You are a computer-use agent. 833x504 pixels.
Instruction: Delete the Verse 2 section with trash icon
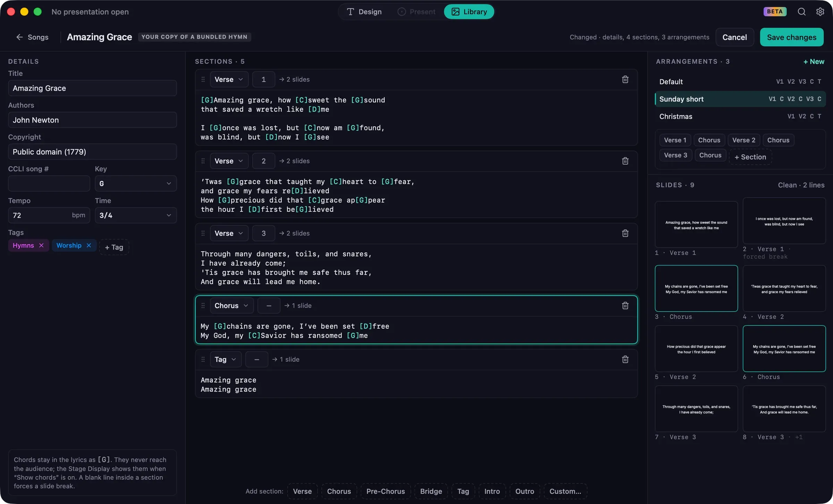625,161
